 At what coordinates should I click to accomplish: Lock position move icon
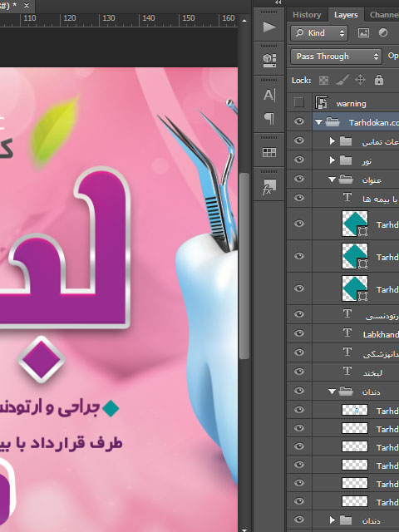pyautogui.click(x=360, y=81)
